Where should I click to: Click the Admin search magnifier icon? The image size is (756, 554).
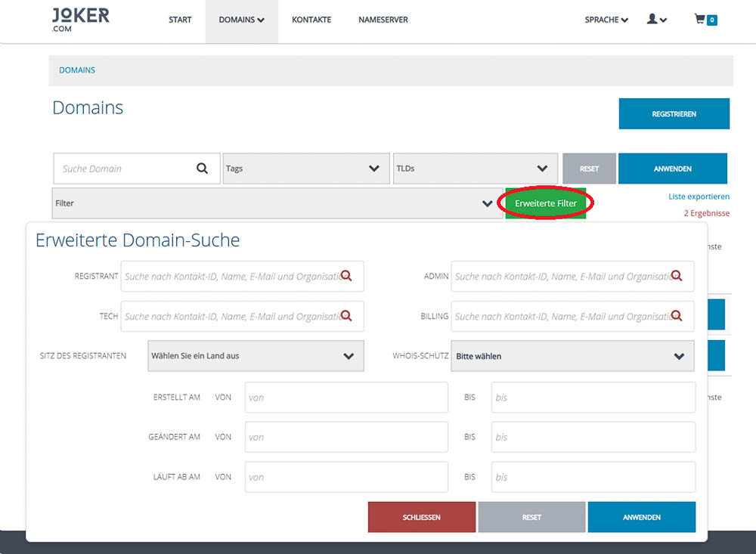coord(677,276)
